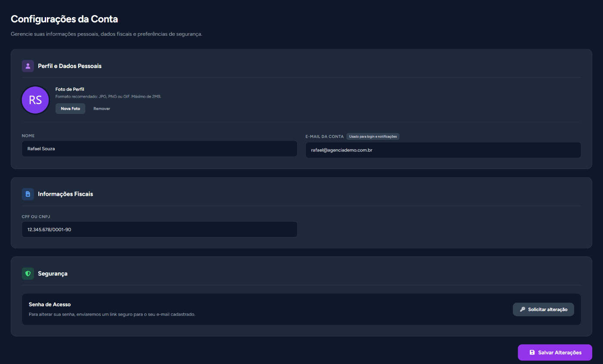
Task: Click the 'Senha de Acesso' label
Action: click(50, 304)
